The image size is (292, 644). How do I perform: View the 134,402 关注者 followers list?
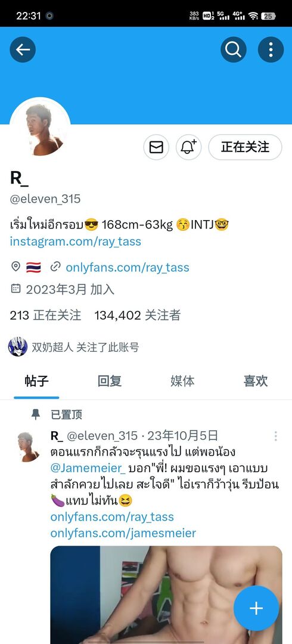click(x=138, y=315)
